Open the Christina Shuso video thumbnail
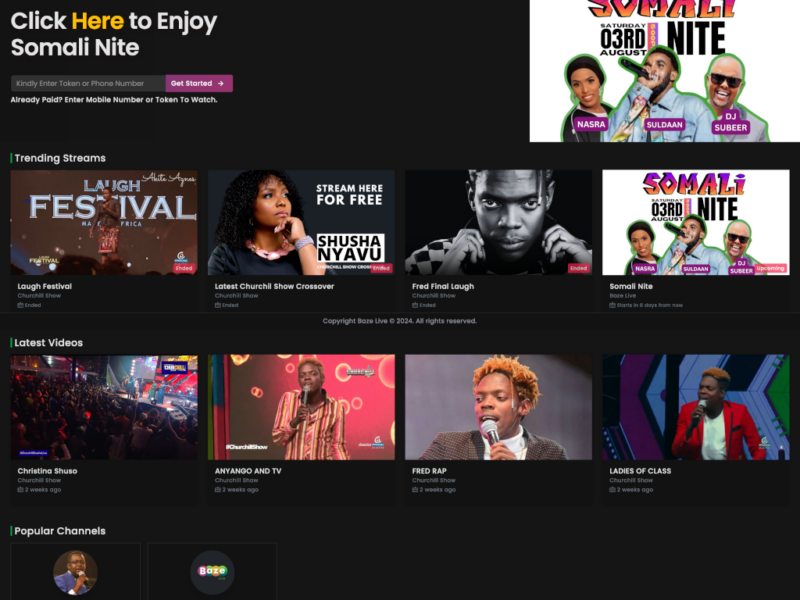Viewport: 800px width, 600px height. coord(104,407)
